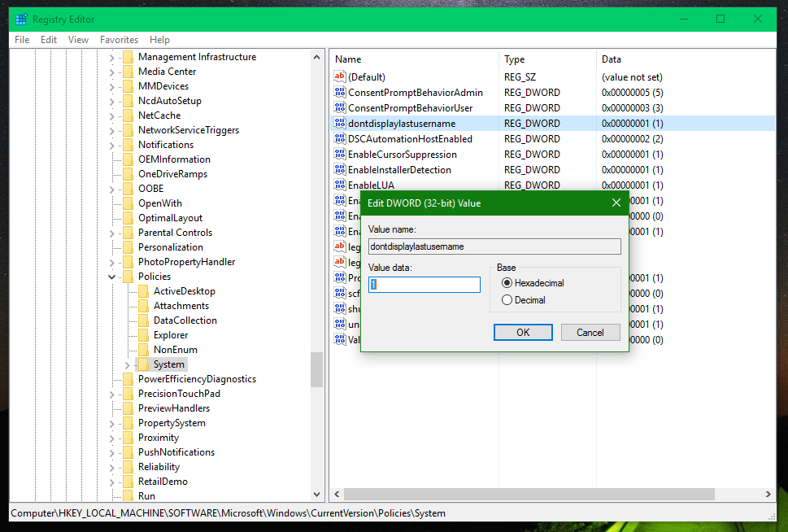Cancel the Edit DWORD dialog
The width and height of the screenshot is (788, 532).
click(x=590, y=333)
